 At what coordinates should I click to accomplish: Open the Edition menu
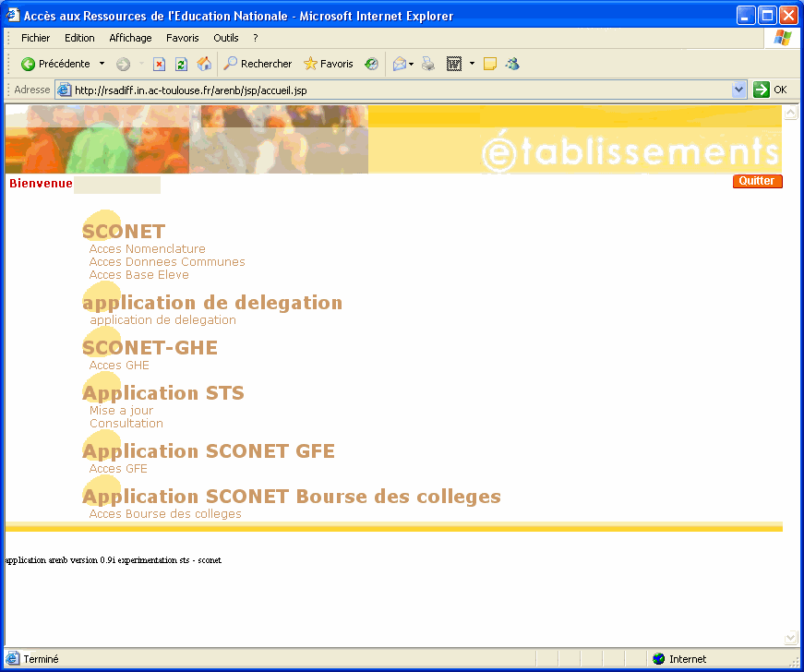click(x=79, y=38)
